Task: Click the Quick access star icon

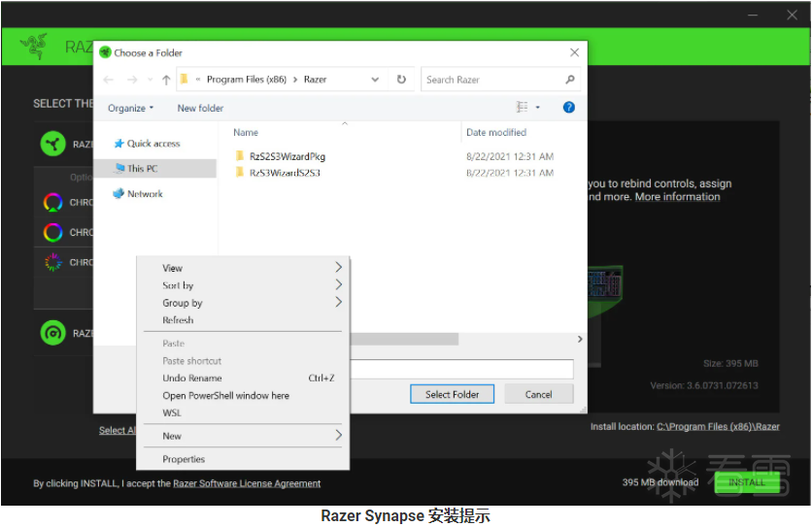Action: (119, 144)
